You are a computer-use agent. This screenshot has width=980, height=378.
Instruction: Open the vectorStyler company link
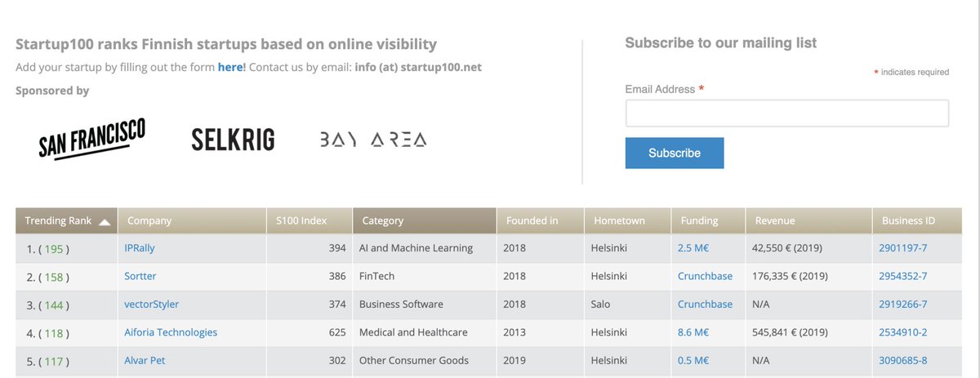coord(151,304)
